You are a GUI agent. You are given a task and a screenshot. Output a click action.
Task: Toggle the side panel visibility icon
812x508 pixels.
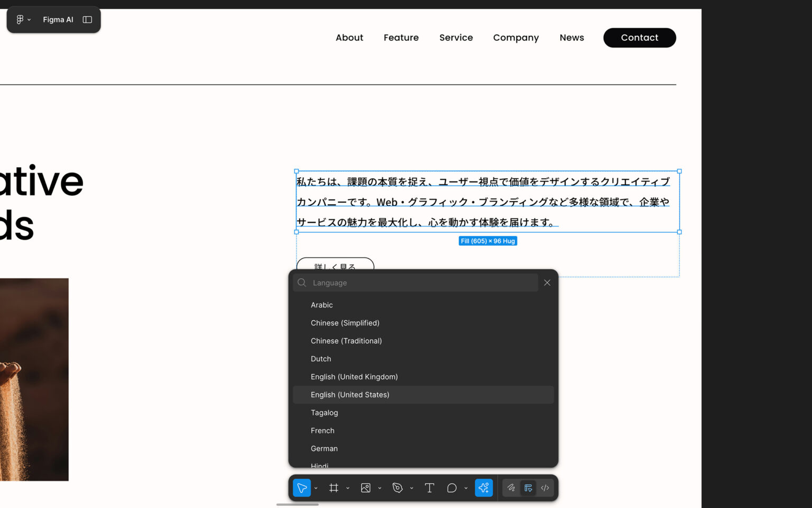tap(87, 19)
